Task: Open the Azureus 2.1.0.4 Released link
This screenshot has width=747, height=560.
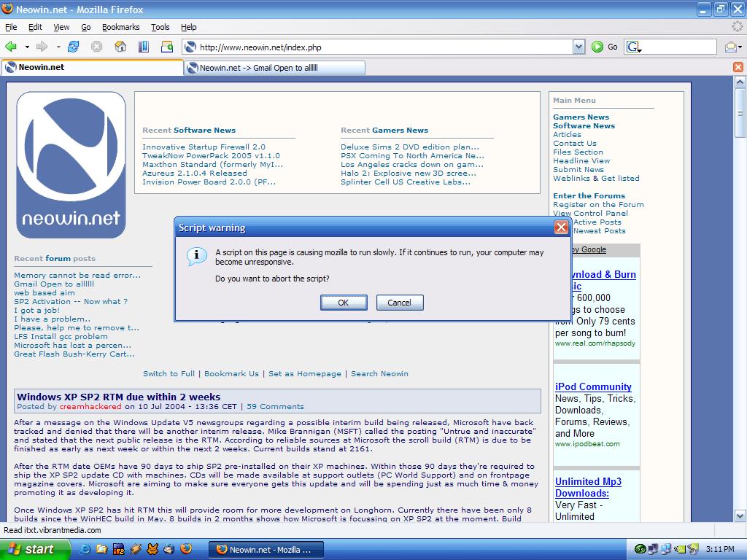Action: pyautogui.click(x=194, y=173)
